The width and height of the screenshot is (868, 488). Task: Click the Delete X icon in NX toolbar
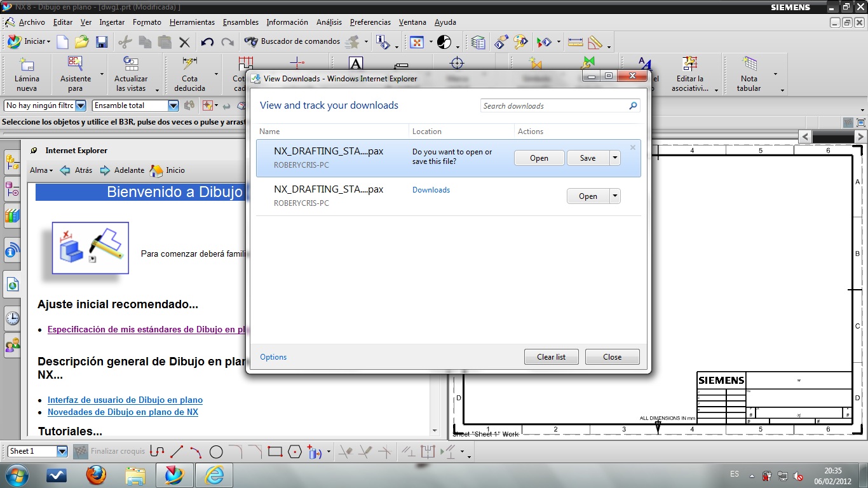[x=184, y=42]
